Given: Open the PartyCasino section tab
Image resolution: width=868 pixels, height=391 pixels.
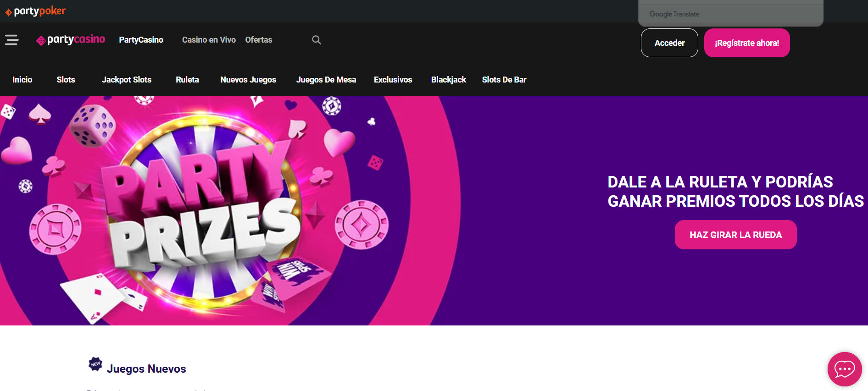Looking at the screenshot, I should pos(141,40).
